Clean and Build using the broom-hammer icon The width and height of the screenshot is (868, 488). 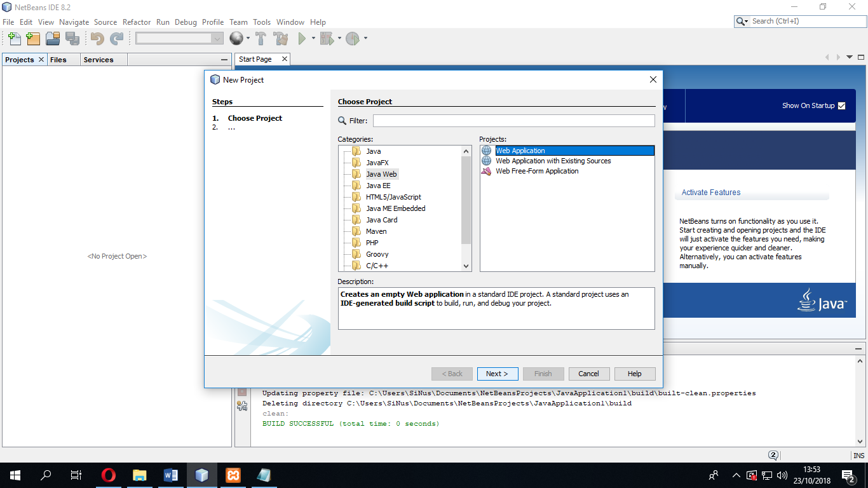coord(281,39)
